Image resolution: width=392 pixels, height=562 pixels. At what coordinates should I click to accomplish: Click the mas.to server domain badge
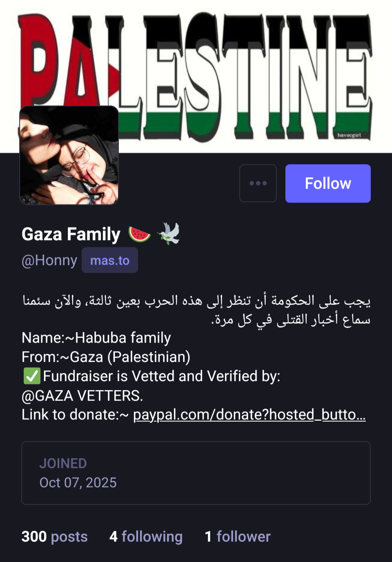coord(109,260)
